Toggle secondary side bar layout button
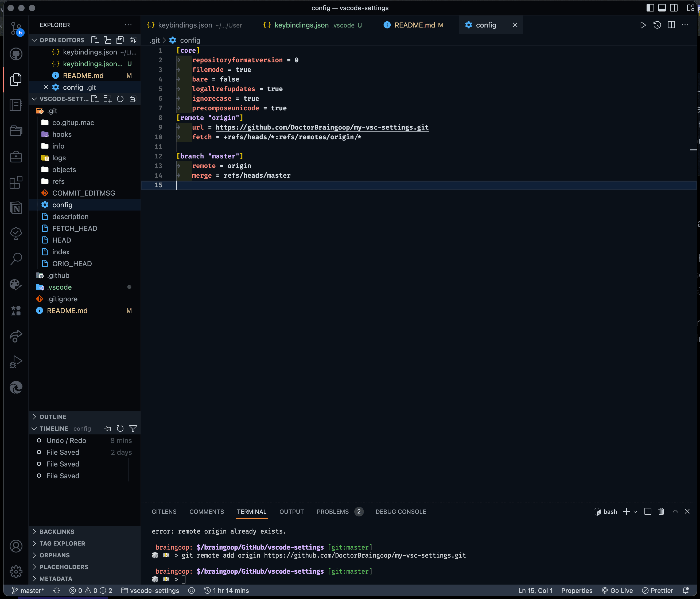The image size is (700, 599). (674, 8)
